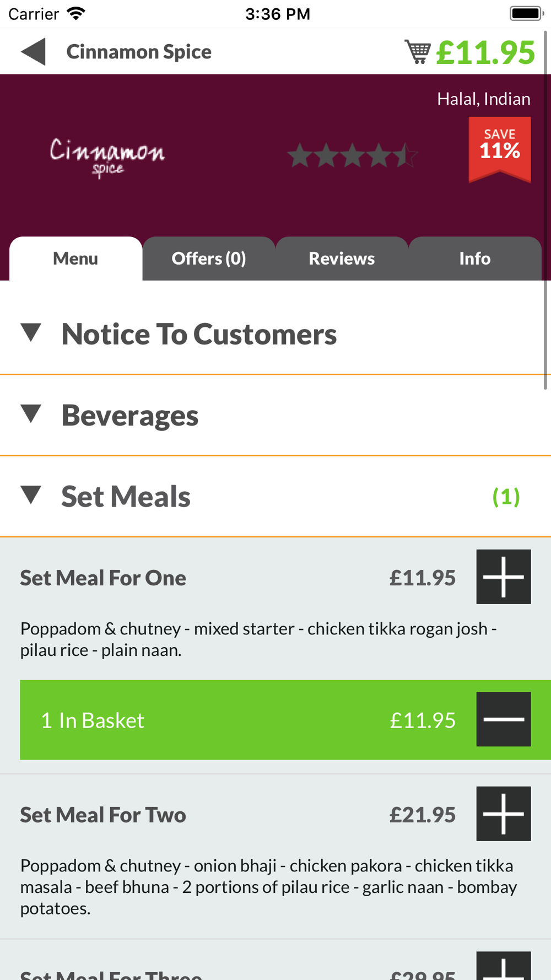Tap the back arrow icon
This screenshot has height=980, width=551.
pos(33,52)
